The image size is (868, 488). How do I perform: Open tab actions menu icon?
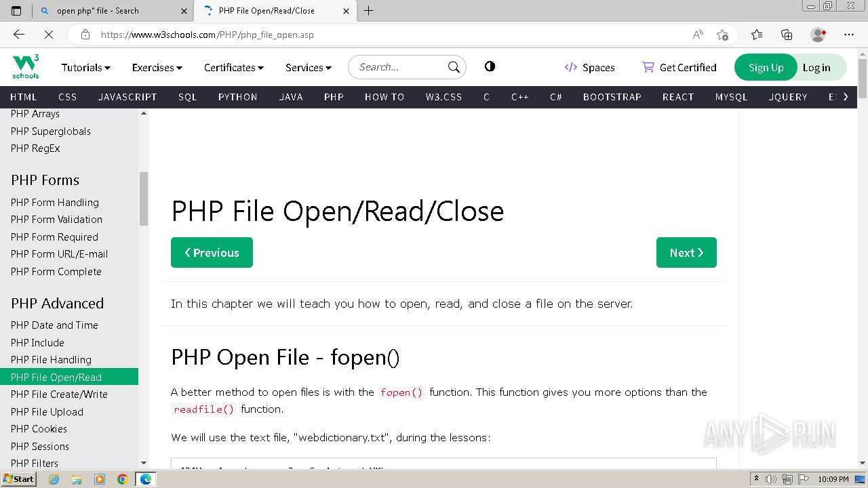(16, 11)
